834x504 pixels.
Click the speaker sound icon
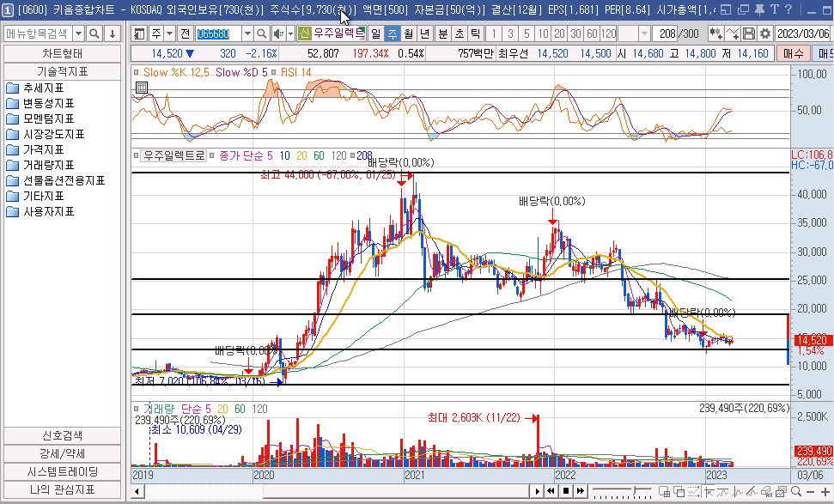278,34
